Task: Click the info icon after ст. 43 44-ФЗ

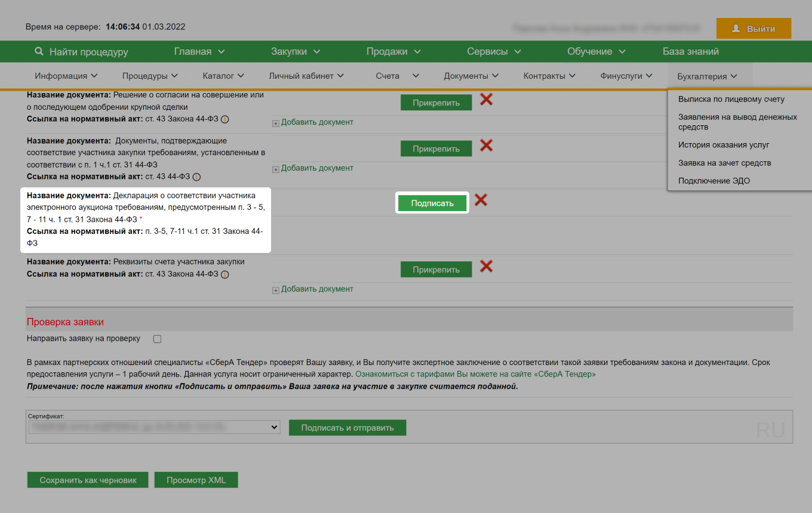Action: pyautogui.click(x=196, y=177)
